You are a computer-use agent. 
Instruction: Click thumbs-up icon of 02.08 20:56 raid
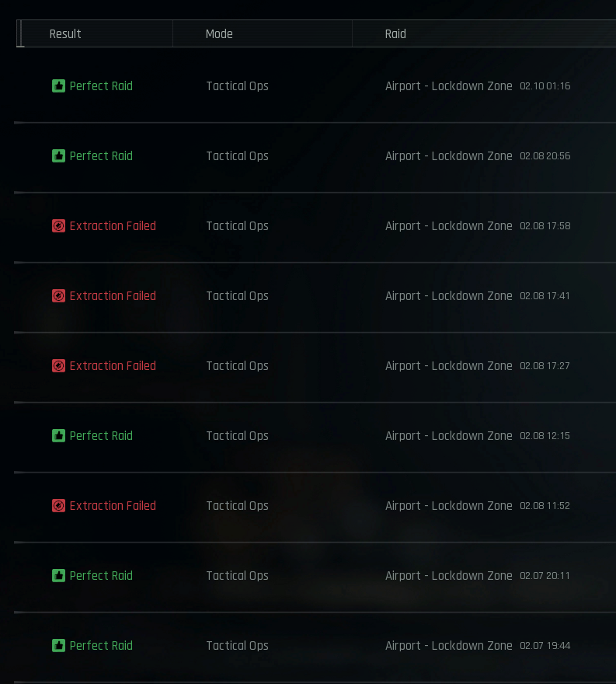point(58,155)
